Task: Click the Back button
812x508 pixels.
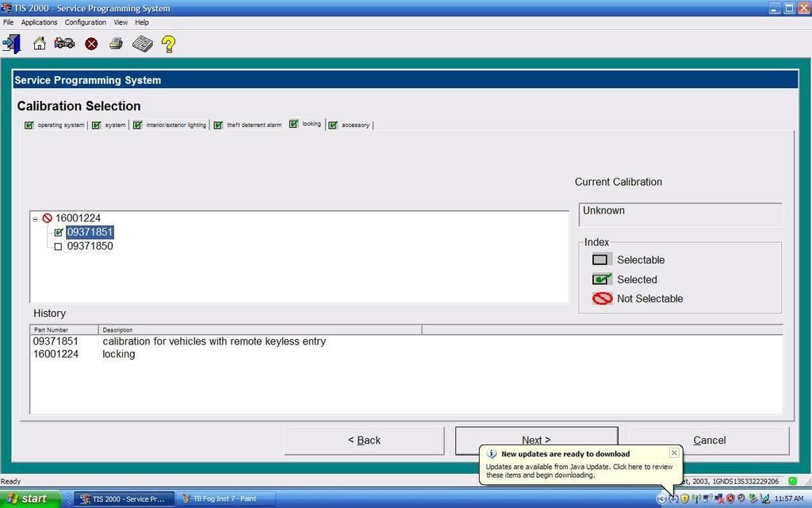Action: 364,441
